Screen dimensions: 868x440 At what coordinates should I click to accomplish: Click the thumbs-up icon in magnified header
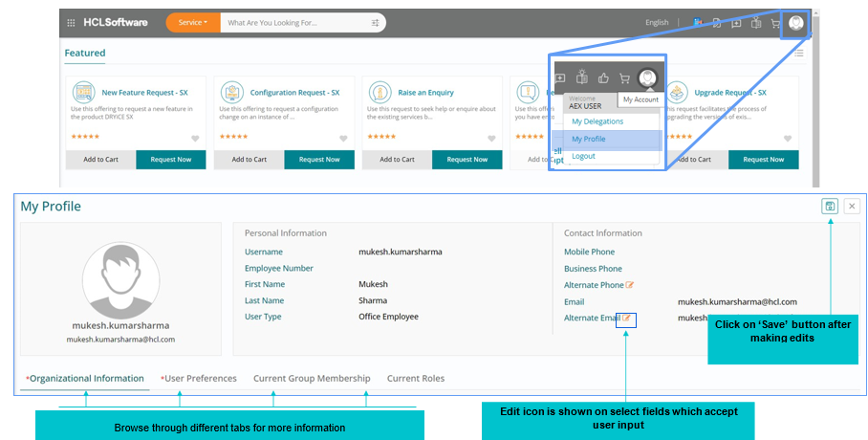[x=603, y=78]
